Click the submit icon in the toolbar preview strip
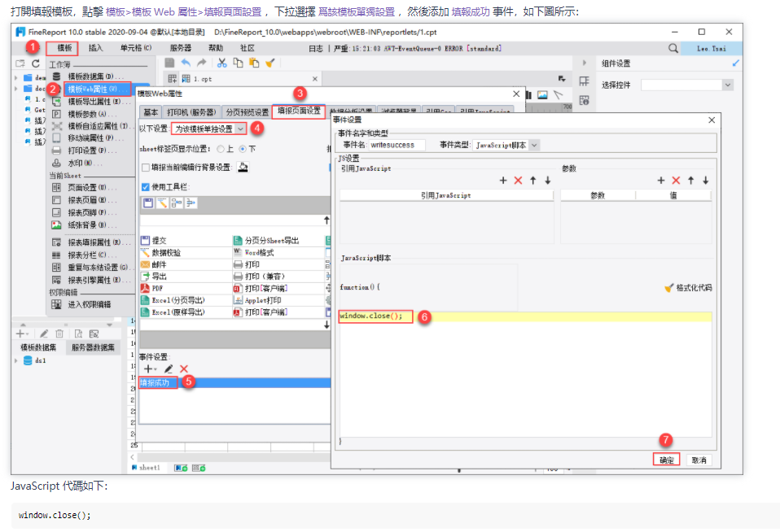Viewport: 780px width, 532px height. (x=147, y=203)
